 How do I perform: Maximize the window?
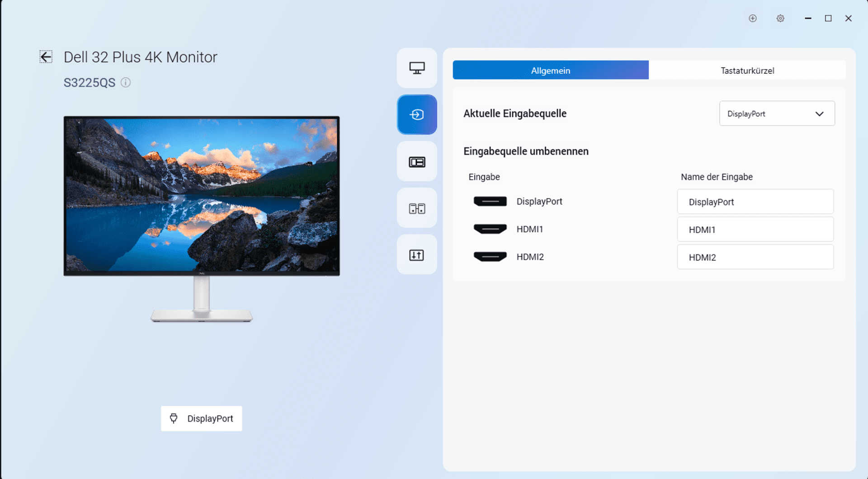tap(828, 18)
